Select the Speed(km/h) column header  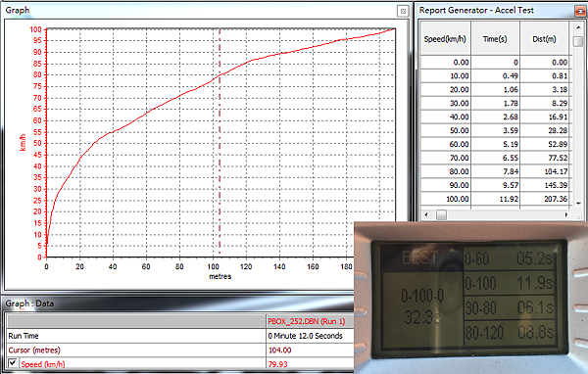pyautogui.click(x=445, y=38)
